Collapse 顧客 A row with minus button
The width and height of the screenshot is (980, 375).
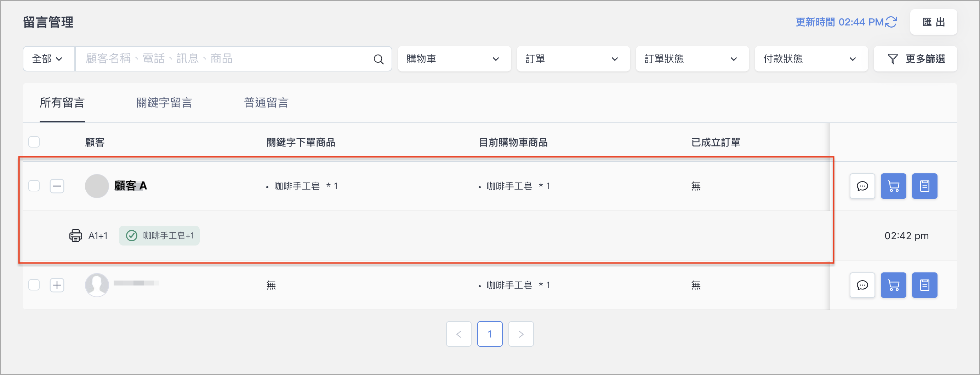(57, 186)
